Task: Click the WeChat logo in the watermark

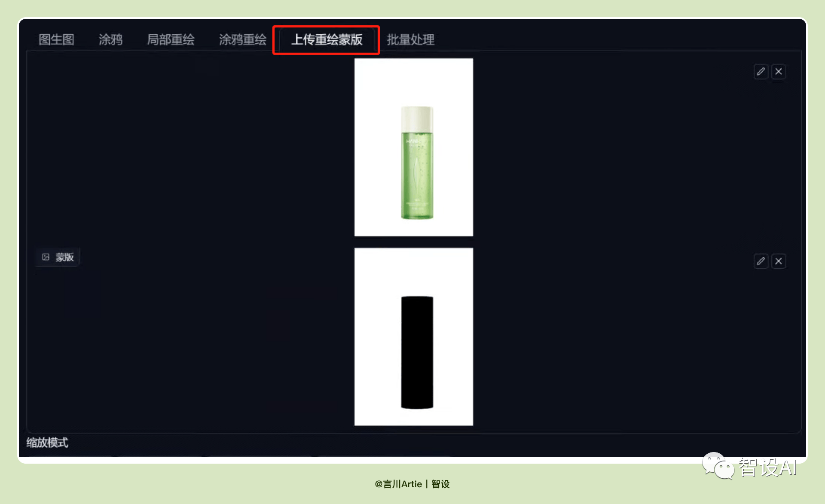Action: (x=718, y=466)
